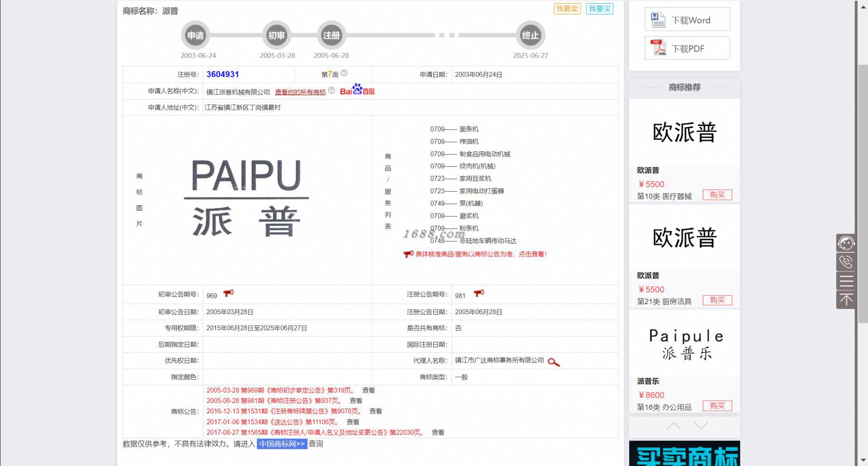Click the 初审 timeline stage circle
Screen dimensions: 868x466
(276, 35)
